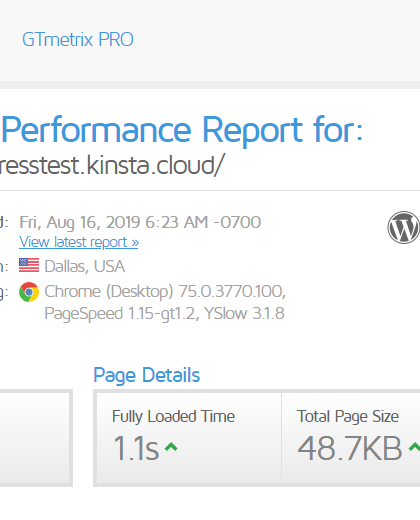Click the Performance Report for heading
The image size is (420, 520).
tap(182, 130)
